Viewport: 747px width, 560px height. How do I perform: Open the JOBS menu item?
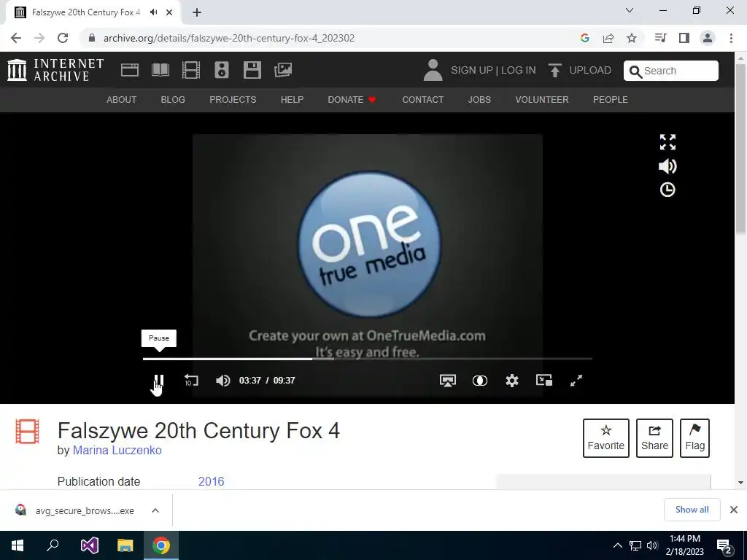click(479, 99)
